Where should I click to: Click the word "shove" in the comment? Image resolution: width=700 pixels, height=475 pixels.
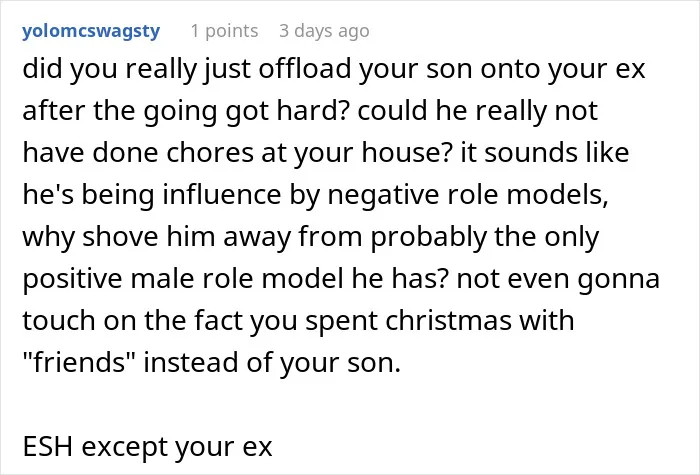click(x=120, y=236)
